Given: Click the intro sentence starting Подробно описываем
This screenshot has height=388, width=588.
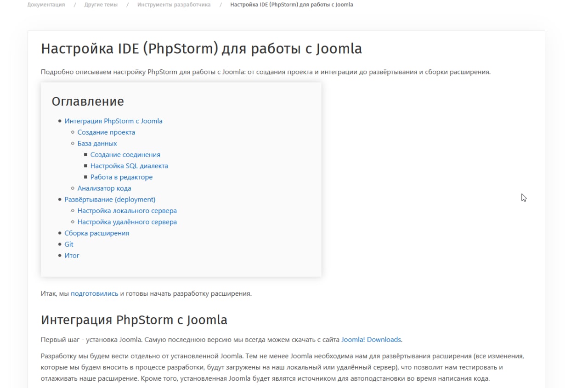Looking at the screenshot, I should tap(266, 72).
